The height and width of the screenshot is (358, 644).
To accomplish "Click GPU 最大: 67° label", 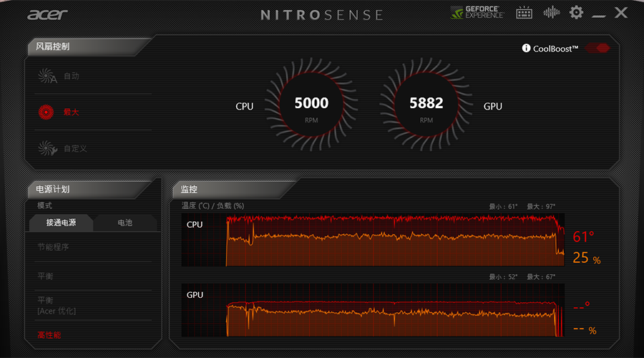I will (541, 277).
